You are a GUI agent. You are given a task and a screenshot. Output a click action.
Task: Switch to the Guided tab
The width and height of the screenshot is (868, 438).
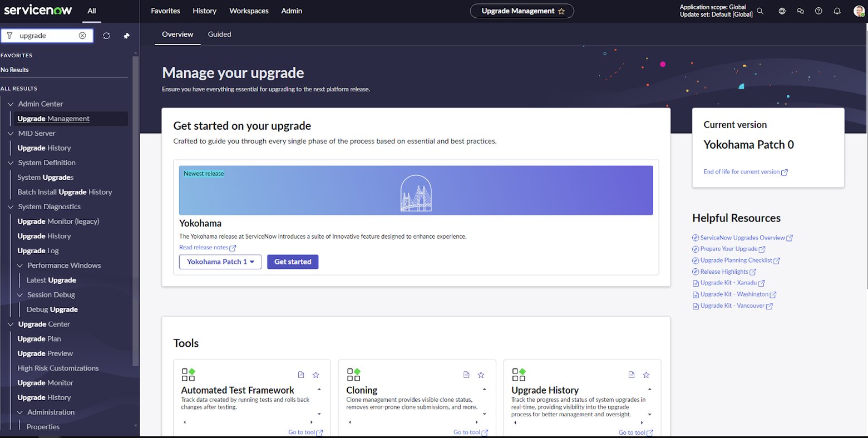click(x=219, y=34)
